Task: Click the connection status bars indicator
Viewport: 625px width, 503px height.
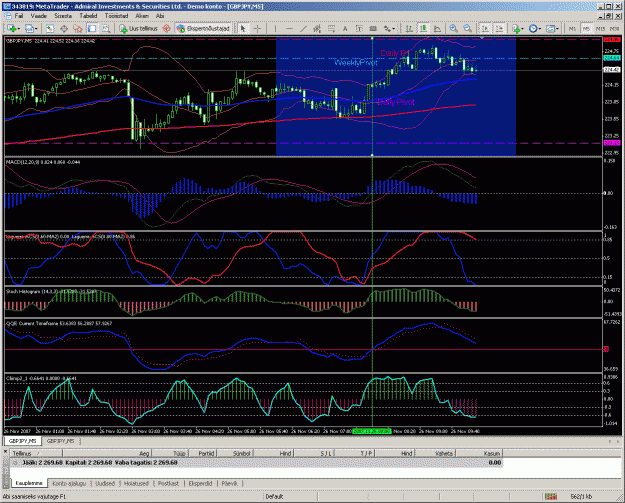Action: [x=551, y=497]
